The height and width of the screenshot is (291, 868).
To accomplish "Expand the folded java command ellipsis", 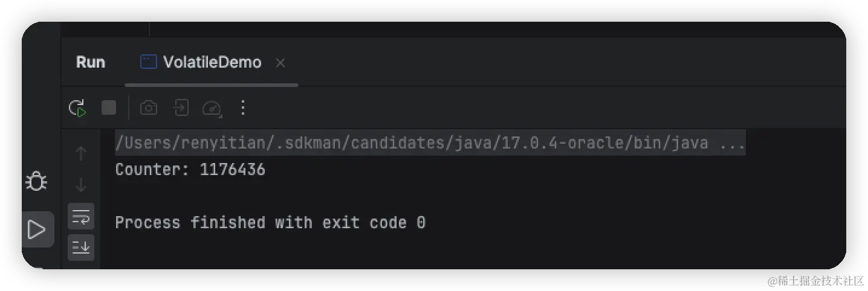I will coord(734,144).
